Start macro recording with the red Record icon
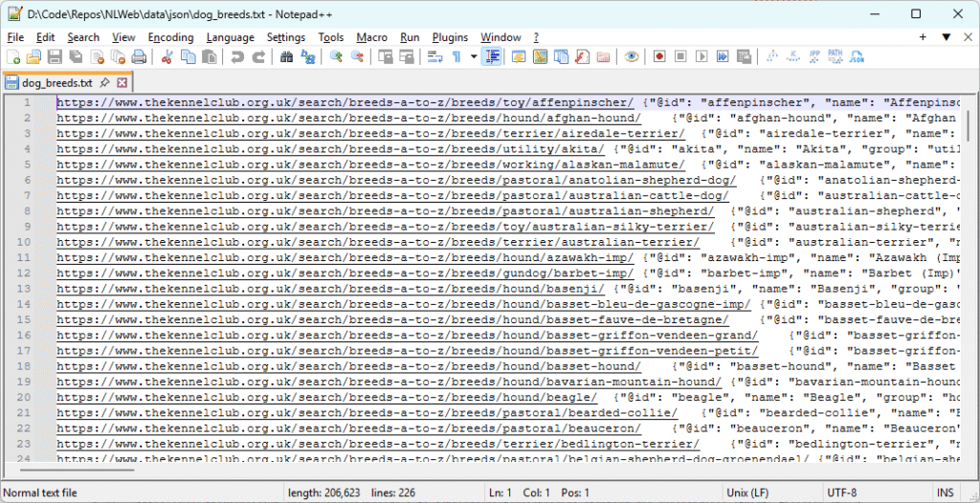This screenshot has width=980, height=503. click(659, 57)
